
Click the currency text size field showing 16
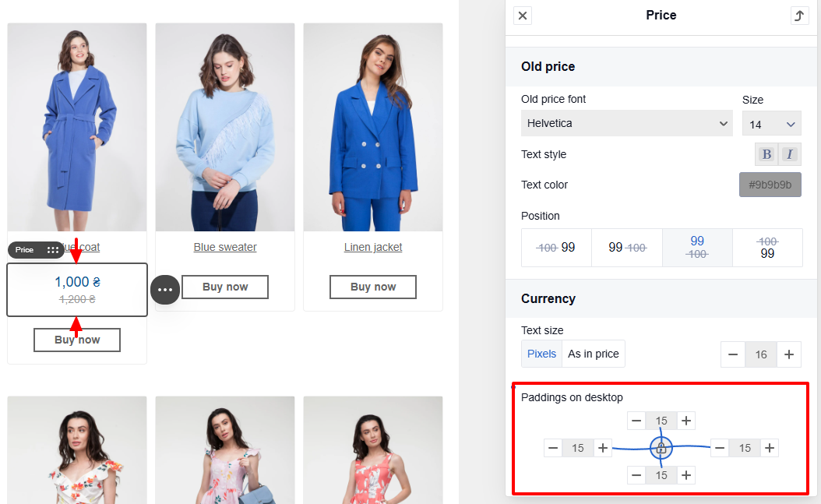tap(761, 354)
